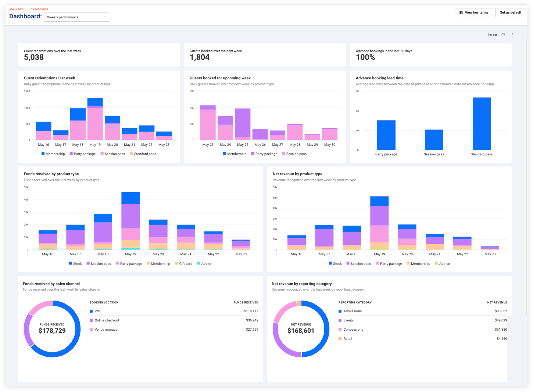Toggle Standard pass legend in Guest redemptions chart
Screen dimensions: 533x392
click(x=143, y=154)
